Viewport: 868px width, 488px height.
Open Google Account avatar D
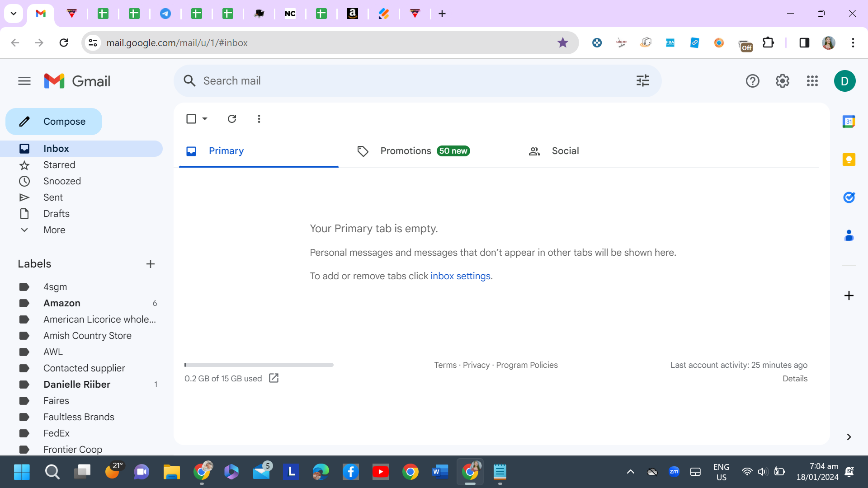click(844, 81)
